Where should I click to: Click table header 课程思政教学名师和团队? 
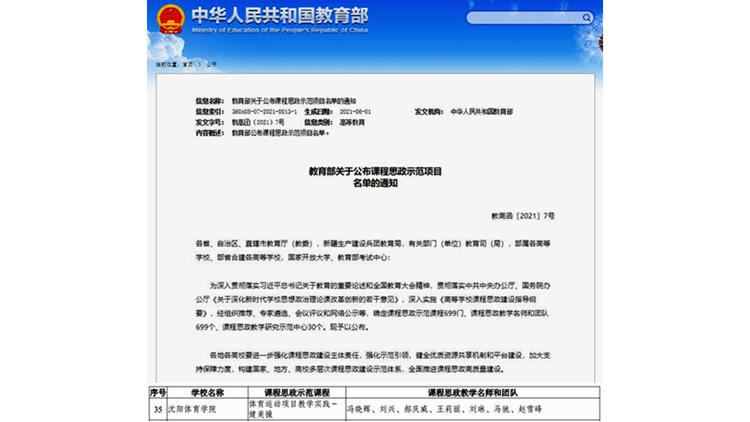pos(472,393)
